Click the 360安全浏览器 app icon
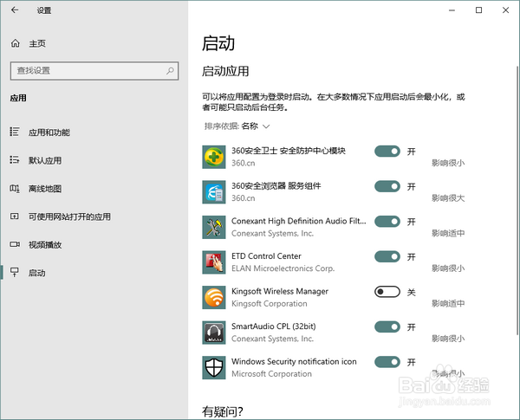The image size is (520, 420). (214, 192)
